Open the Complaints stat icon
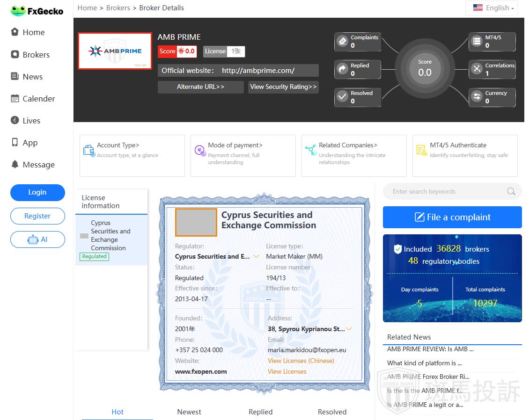This screenshot has height=420, width=529. pos(342,42)
